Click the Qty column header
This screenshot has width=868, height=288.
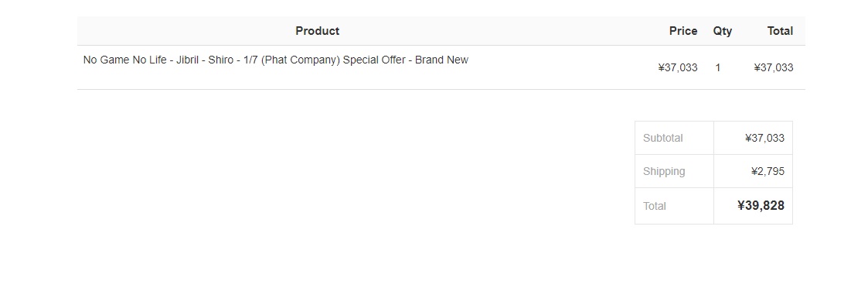coord(723,31)
